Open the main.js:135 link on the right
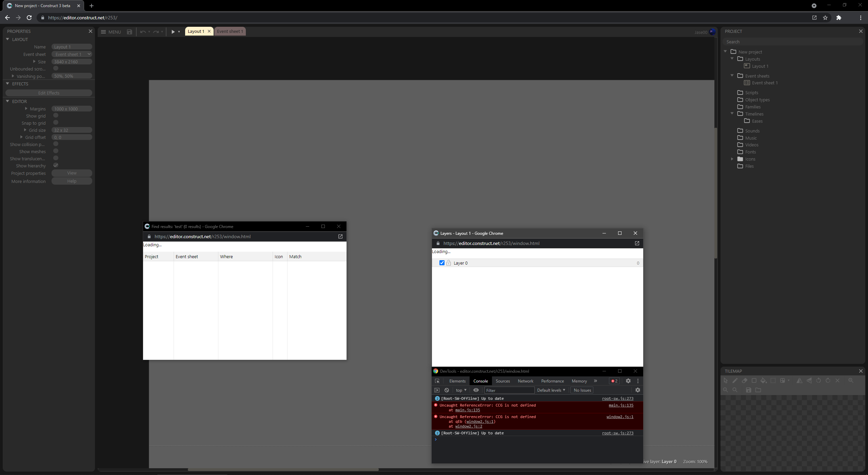The width and height of the screenshot is (868, 475). [621, 405]
